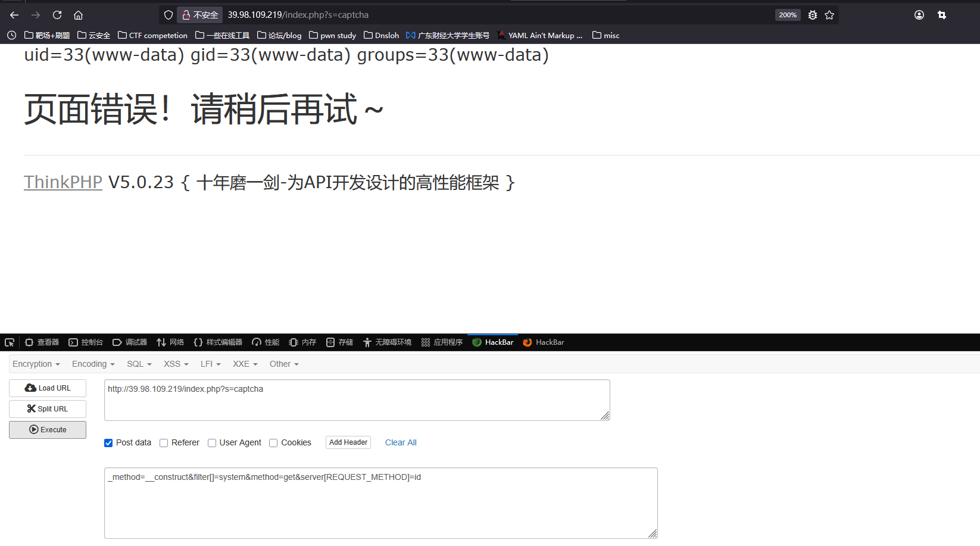Viewport: 980px width, 546px height.
Task: Open the 广东财经大学学生账号 bookmark
Action: 448,35
